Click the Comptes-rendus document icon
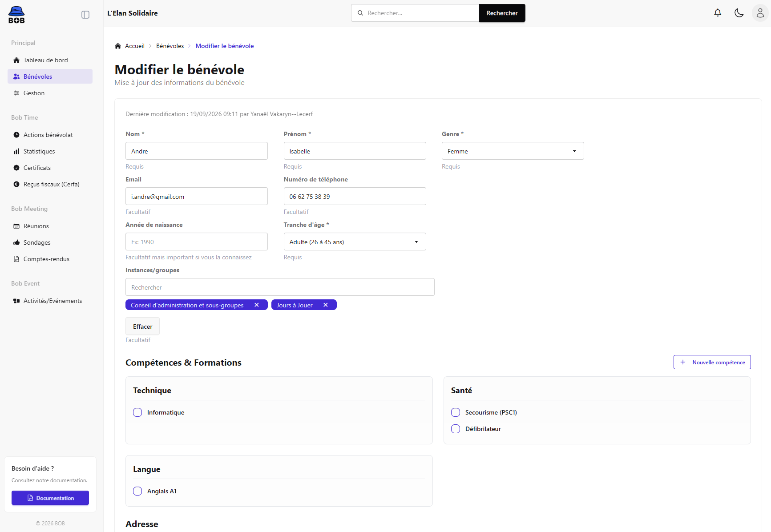The image size is (771, 532). [16, 259]
